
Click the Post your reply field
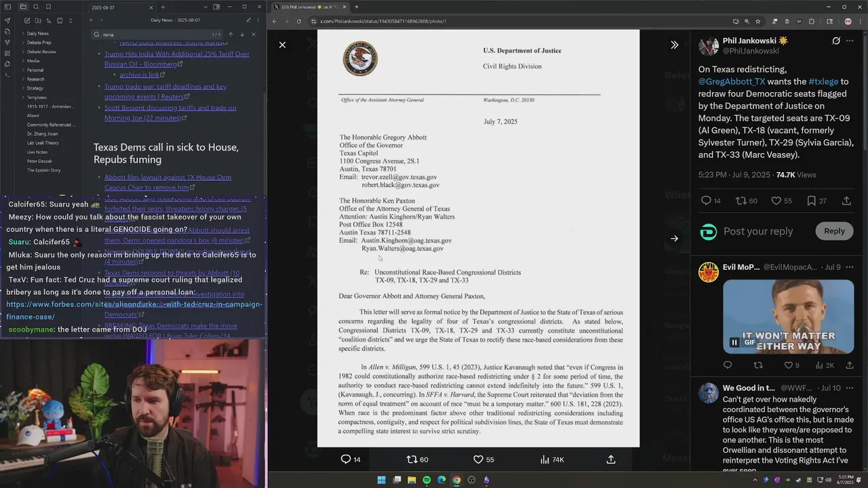click(757, 231)
